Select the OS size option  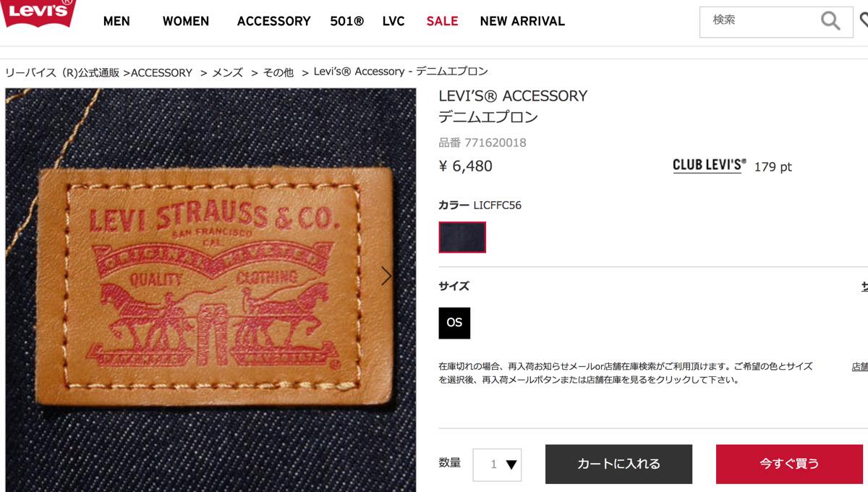(454, 323)
